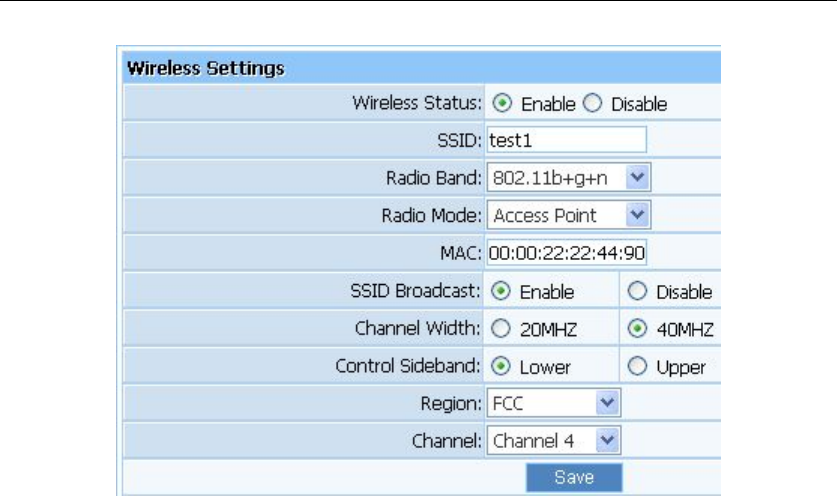The width and height of the screenshot is (837, 496).
Task: Click the SSID text field
Action: 566,140
